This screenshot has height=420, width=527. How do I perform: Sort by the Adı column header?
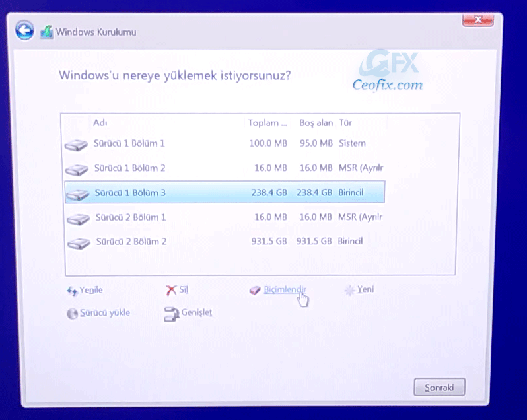point(100,123)
